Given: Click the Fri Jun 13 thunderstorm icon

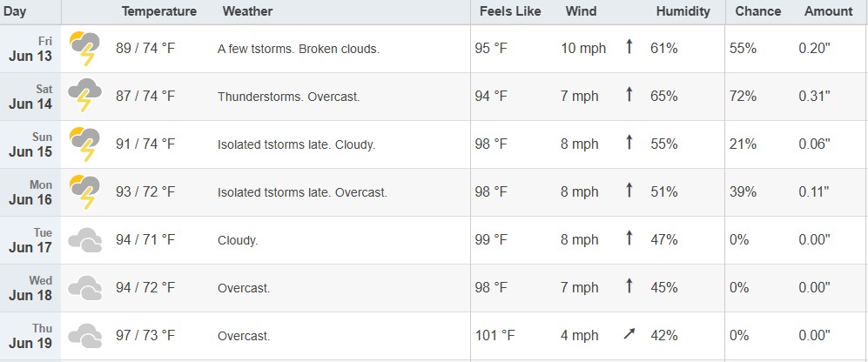Looking at the screenshot, I should point(84,49).
